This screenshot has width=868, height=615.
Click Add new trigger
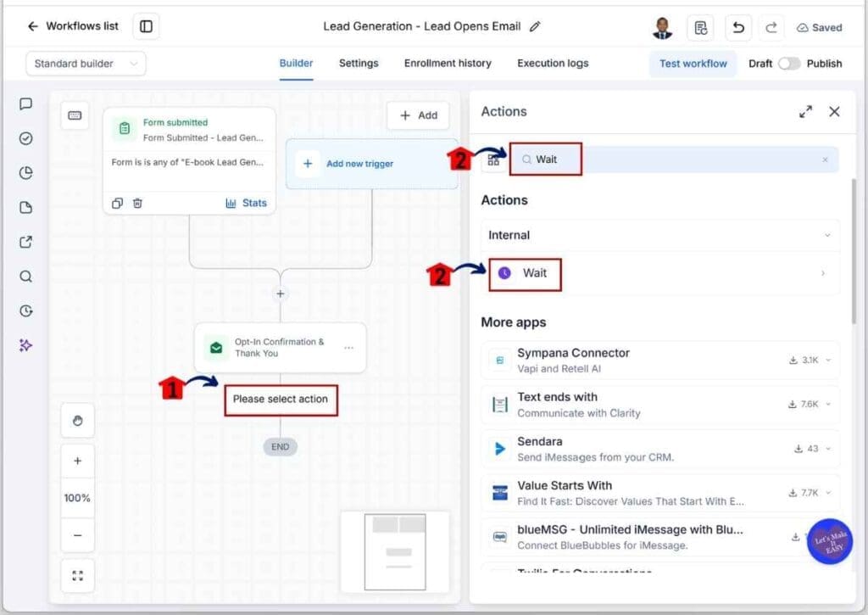[371, 164]
